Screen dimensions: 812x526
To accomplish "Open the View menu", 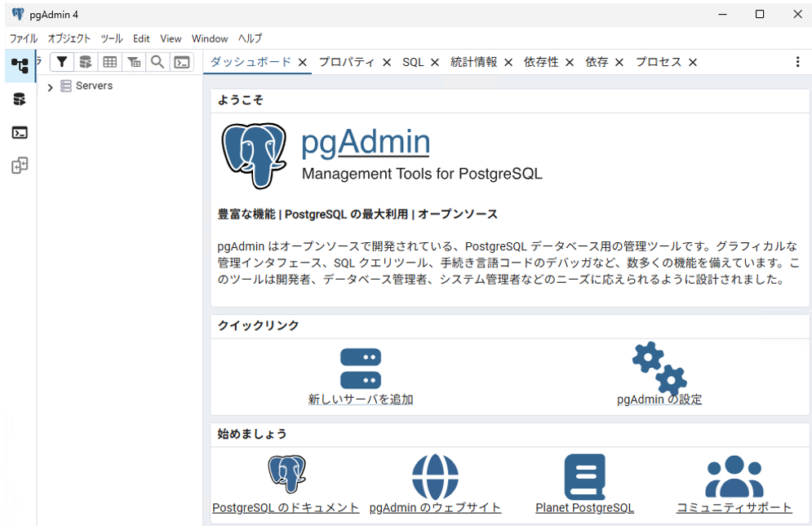I will 171,39.
